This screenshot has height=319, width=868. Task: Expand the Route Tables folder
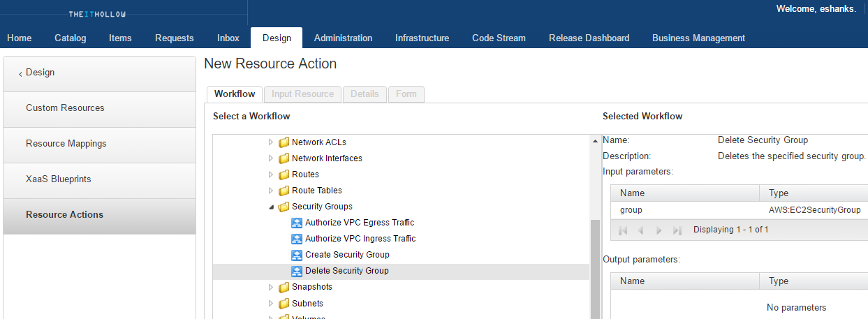[x=272, y=191]
